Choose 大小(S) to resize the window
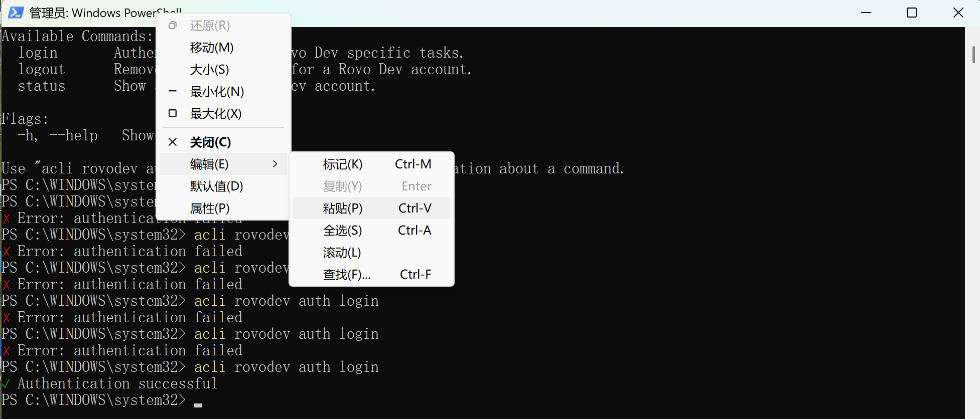The height and width of the screenshot is (419, 980). 209,69
